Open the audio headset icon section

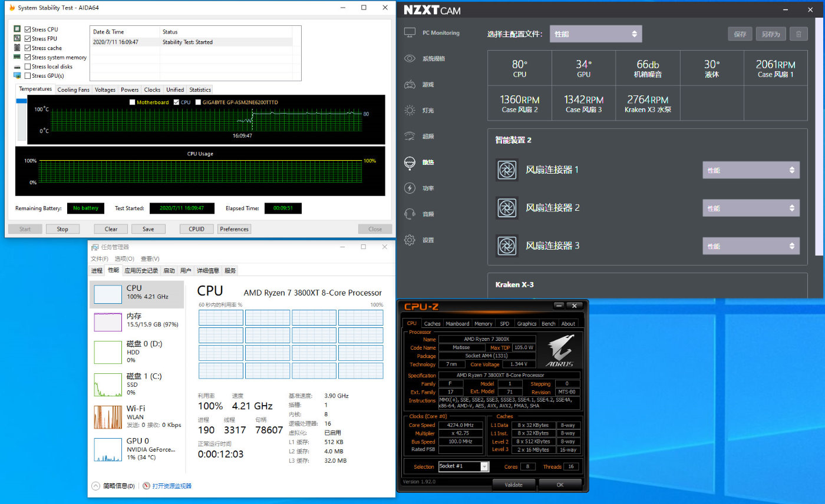point(410,214)
